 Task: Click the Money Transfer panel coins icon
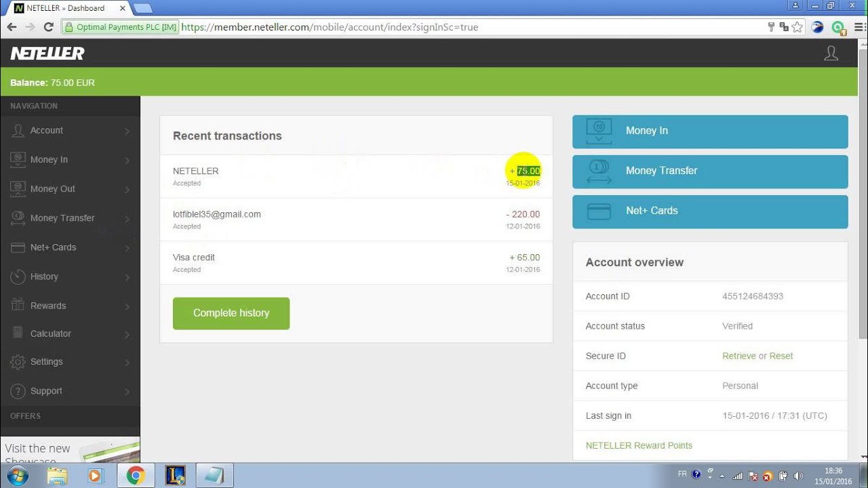click(599, 171)
